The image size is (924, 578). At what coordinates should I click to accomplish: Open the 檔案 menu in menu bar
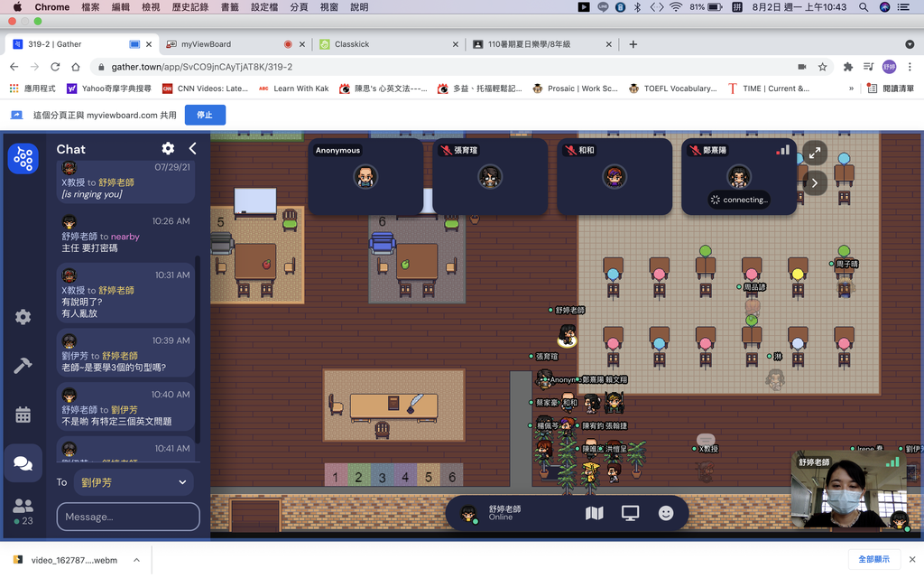coord(90,7)
